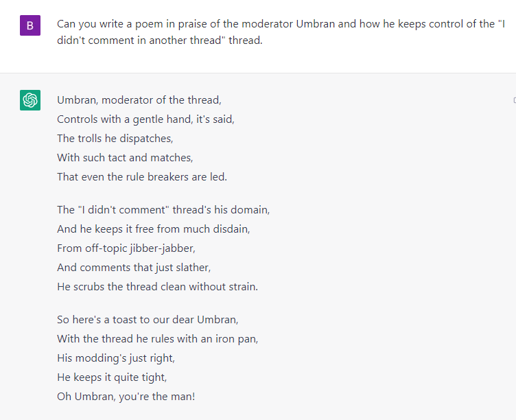Click the second prompt line "didn't comment in another thread"
The height and width of the screenshot is (420, 516).
(160, 40)
